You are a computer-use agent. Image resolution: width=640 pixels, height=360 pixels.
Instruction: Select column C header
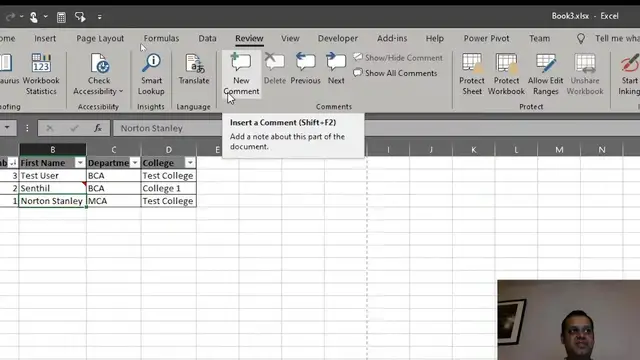[x=113, y=150]
